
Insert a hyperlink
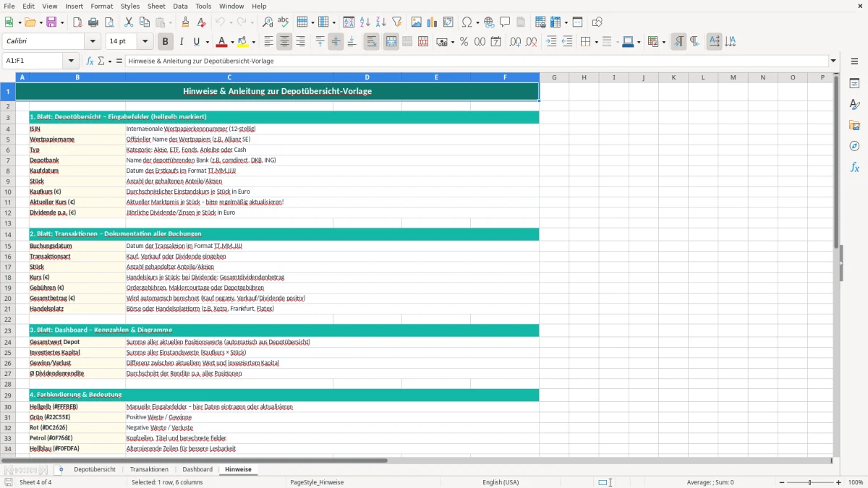click(489, 22)
